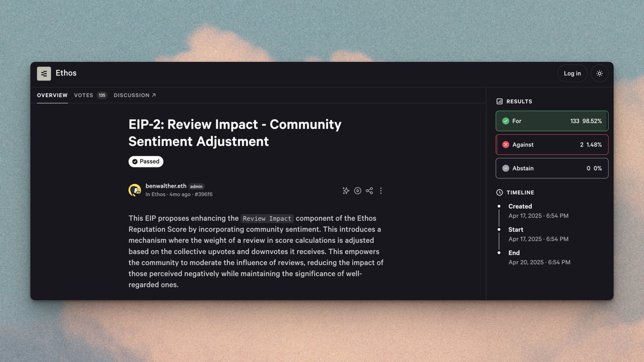Switch to the Overview tab

(x=52, y=95)
